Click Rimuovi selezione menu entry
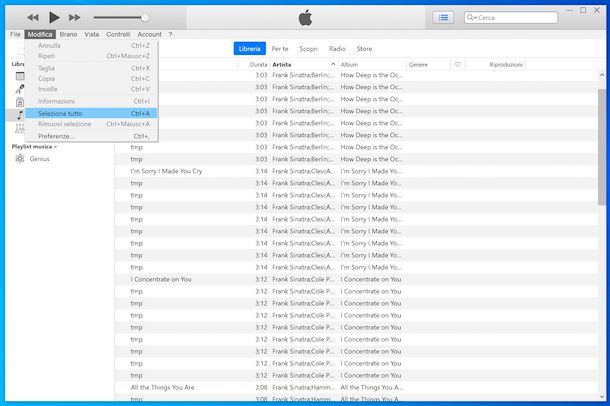 [x=91, y=124]
